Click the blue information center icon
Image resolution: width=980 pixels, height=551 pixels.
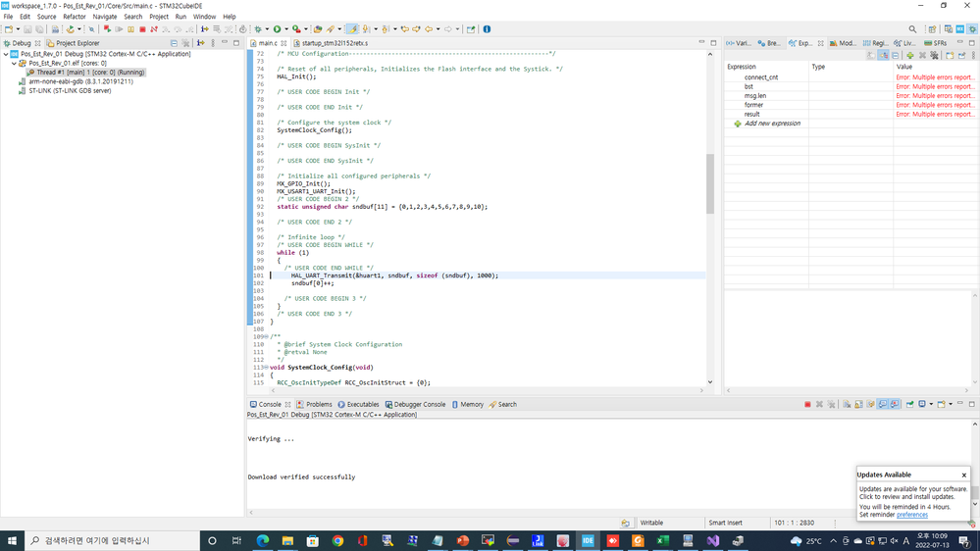click(x=487, y=29)
